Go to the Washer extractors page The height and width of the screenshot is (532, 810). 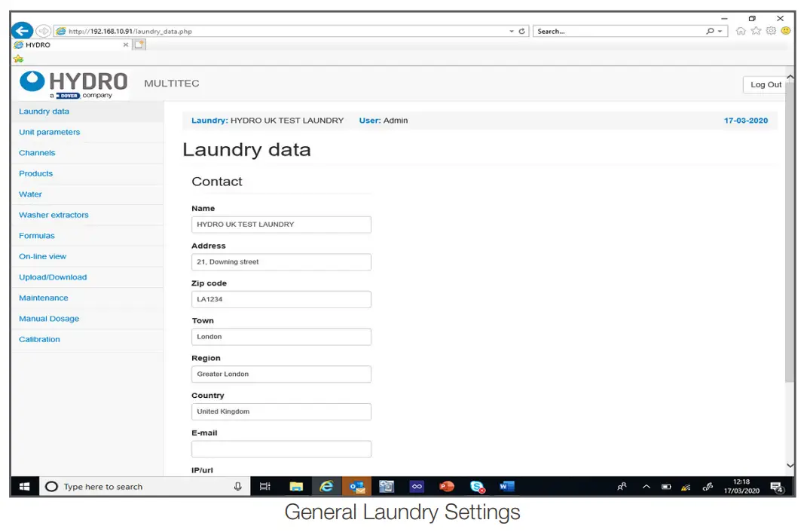pyautogui.click(x=53, y=215)
